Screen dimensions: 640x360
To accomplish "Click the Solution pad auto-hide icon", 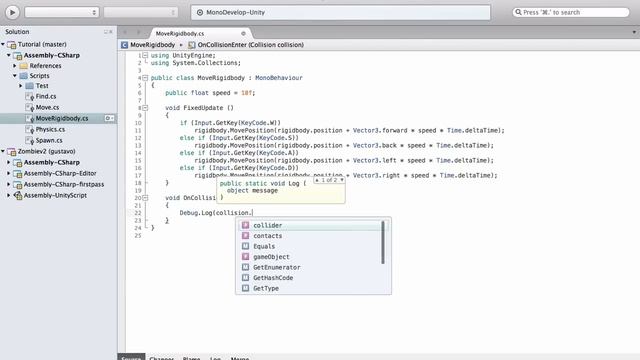I will pos(106,32).
